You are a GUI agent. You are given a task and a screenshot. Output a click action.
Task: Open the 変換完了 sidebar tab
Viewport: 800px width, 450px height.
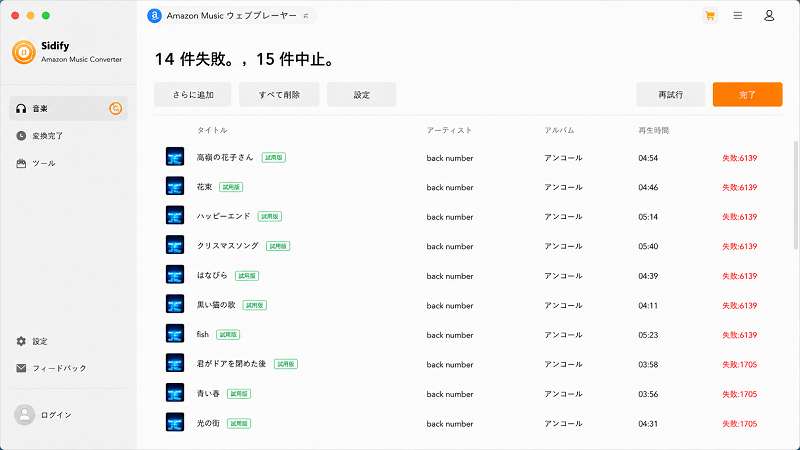(68, 136)
